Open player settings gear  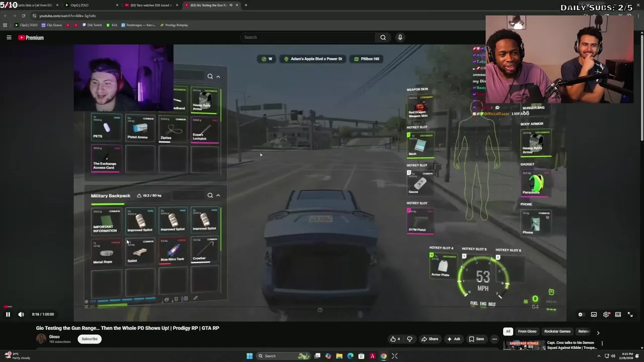click(x=606, y=314)
